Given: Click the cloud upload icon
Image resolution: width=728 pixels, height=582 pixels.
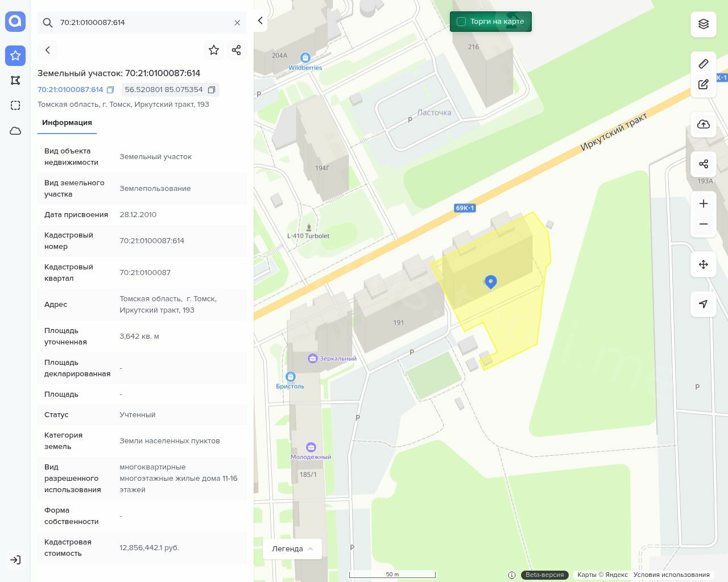Looking at the screenshot, I should pos(704,124).
